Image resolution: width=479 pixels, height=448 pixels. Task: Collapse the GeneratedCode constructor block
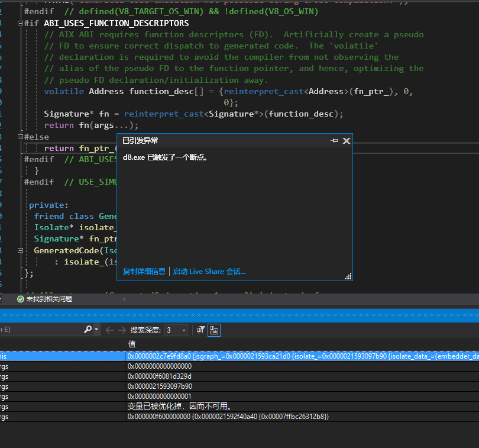[20, 250]
